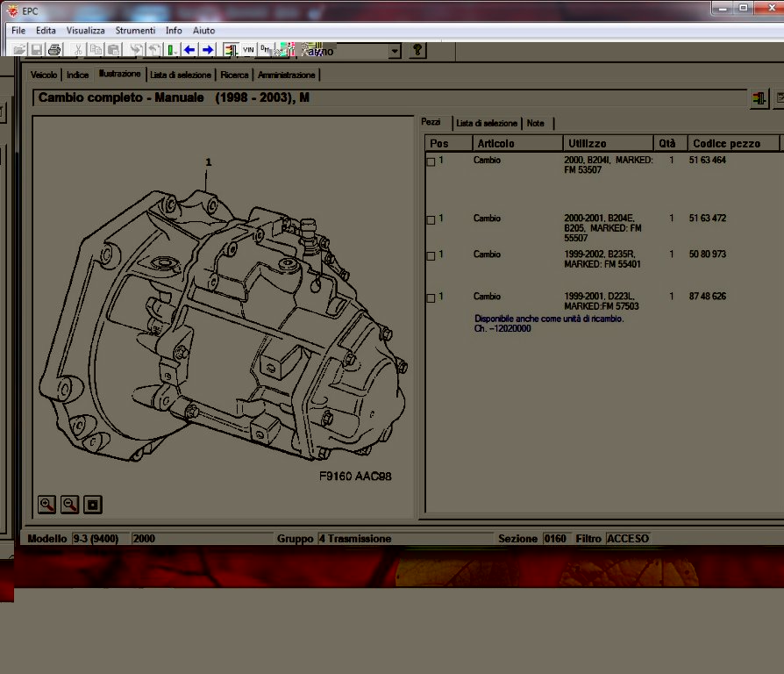The height and width of the screenshot is (674, 784).
Task: Click the green bar toolbar icon
Action: [x=172, y=50]
